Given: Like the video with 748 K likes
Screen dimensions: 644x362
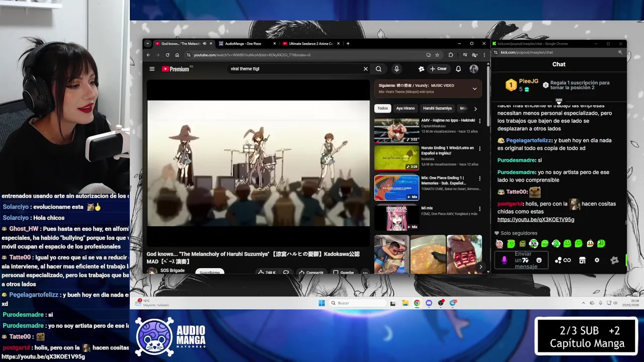Looking at the screenshot, I should [x=267, y=273].
